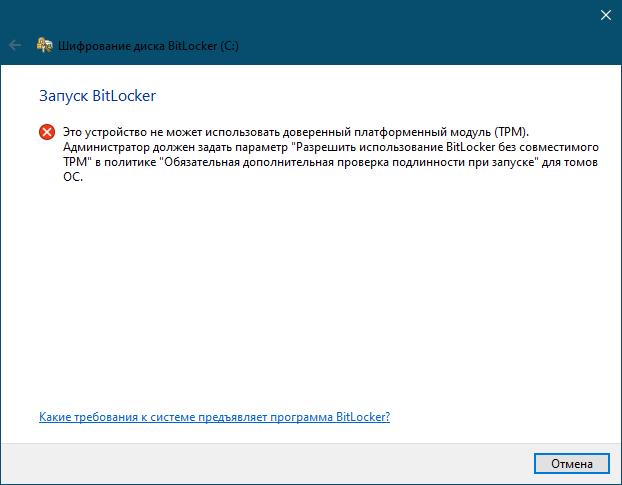Close the BitLocker dialog window
This screenshot has width=622, height=485.
(606, 15)
